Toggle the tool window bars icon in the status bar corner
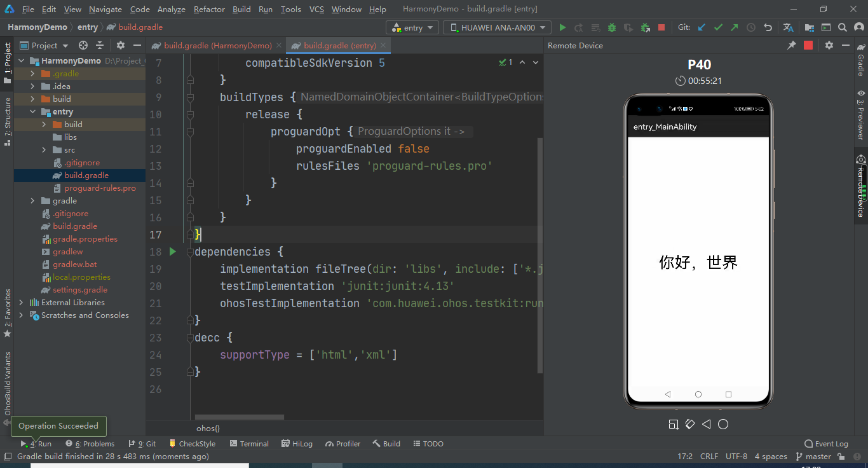 coord(7,457)
